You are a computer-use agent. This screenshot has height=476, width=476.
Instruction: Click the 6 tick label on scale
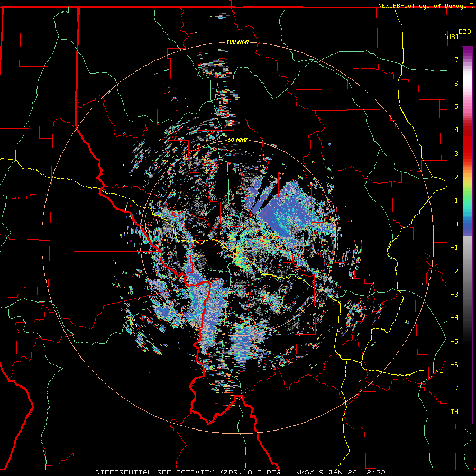(x=456, y=83)
